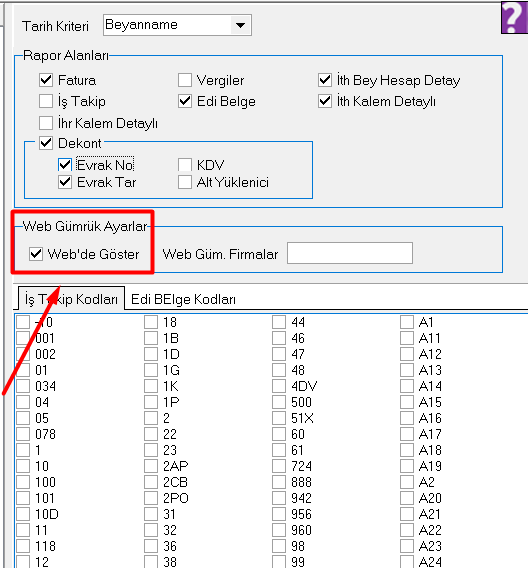
Task: Toggle the Dekont group checkbox
Action: point(46,143)
